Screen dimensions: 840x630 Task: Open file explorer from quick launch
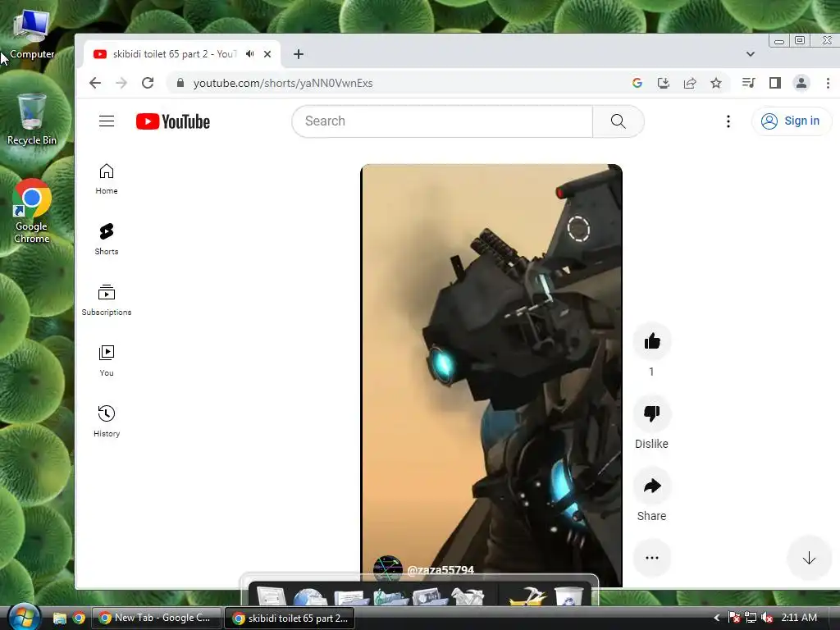[x=59, y=619]
